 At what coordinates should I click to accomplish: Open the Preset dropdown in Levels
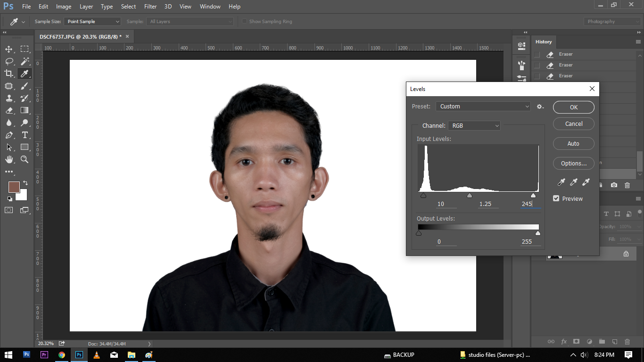pyautogui.click(x=483, y=107)
